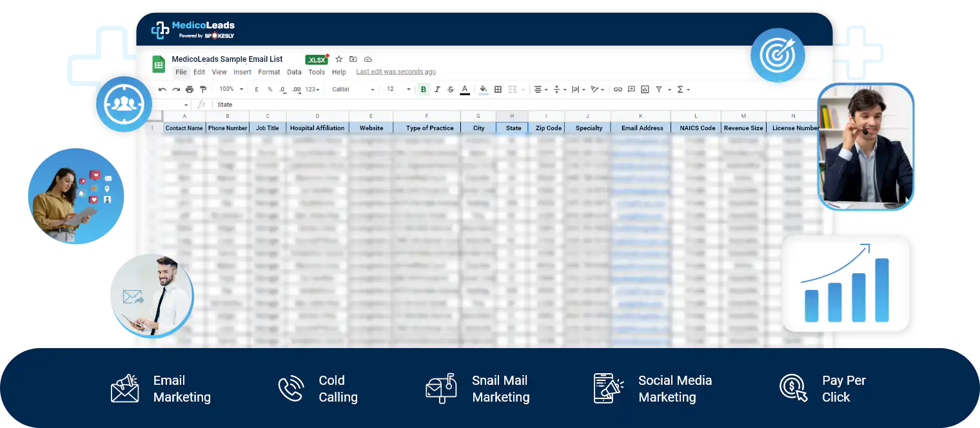Click the merge cells icon

pyautogui.click(x=513, y=90)
